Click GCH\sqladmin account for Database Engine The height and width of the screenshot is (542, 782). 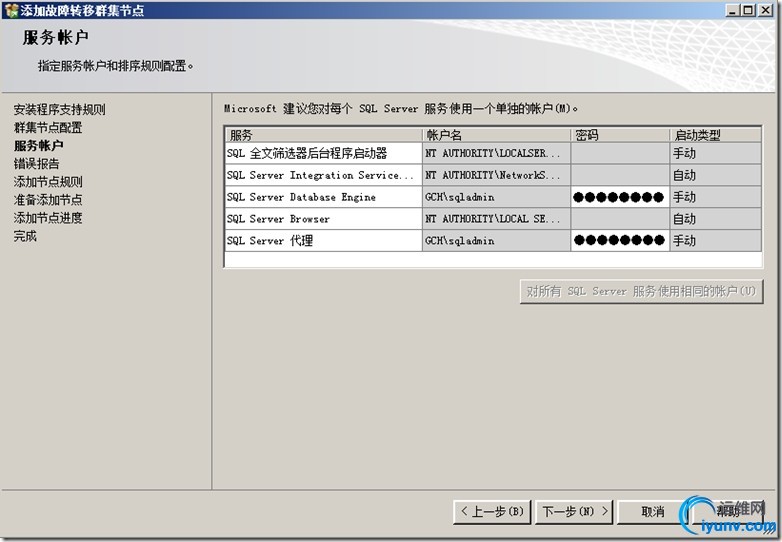click(496, 197)
